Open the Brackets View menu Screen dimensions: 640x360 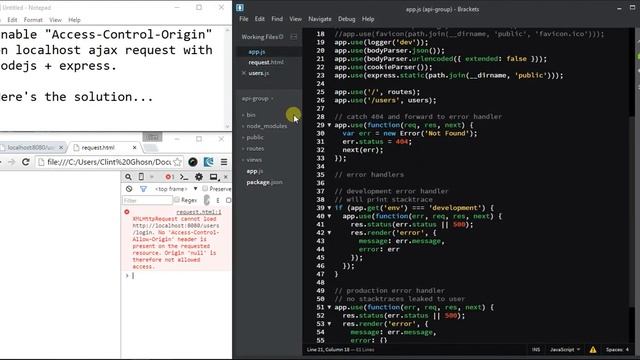pyautogui.click(x=296, y=19)
